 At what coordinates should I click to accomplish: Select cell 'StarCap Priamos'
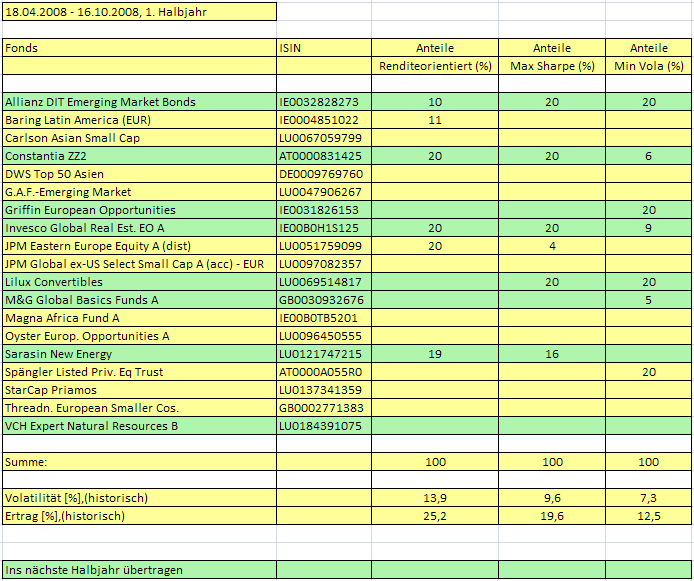click(139, 390)
